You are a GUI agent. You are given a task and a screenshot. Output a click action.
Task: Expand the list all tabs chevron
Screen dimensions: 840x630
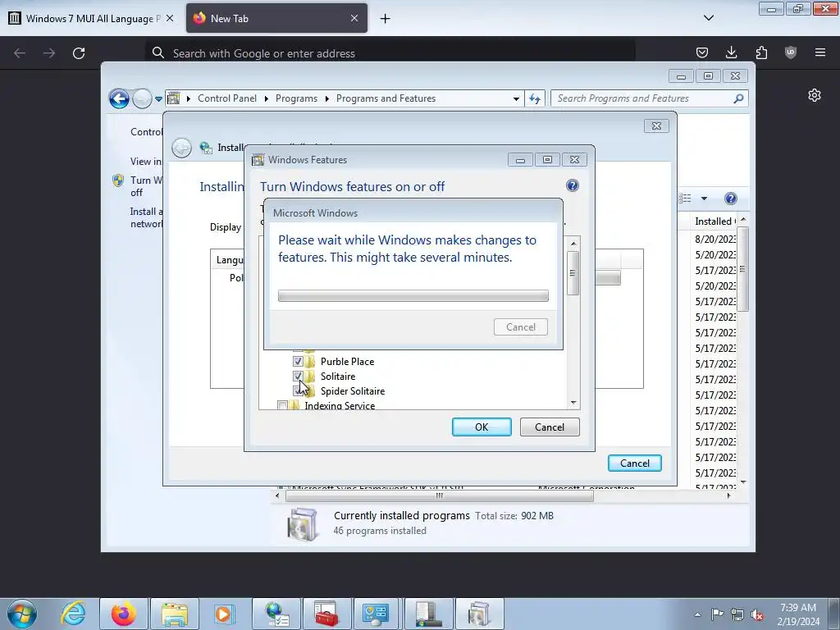point(709,18)
